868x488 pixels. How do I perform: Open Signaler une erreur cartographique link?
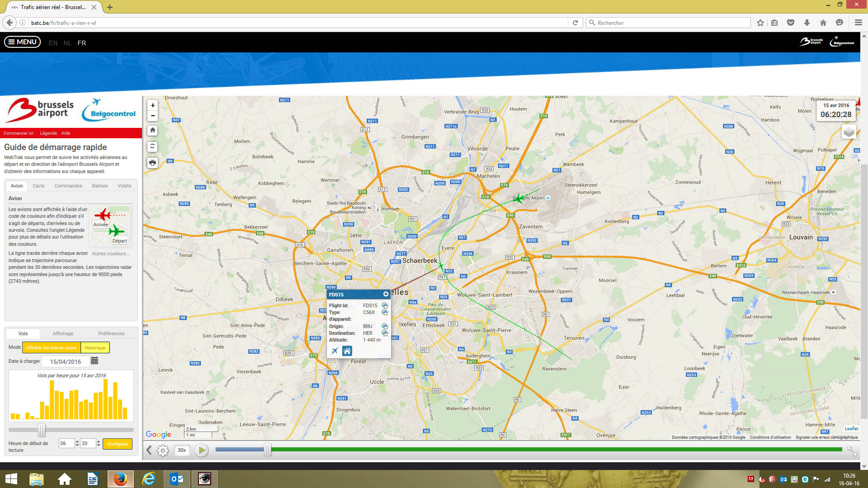[x=826, y=437]
